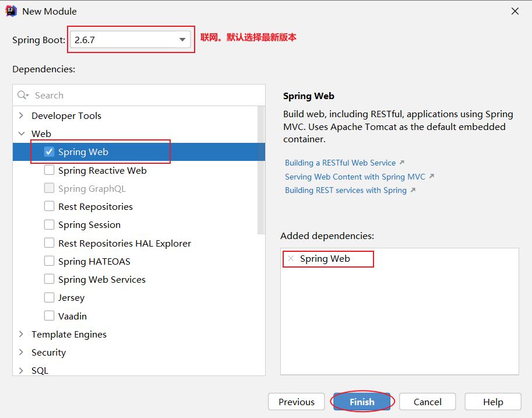Screen dimensions: 532x418
Task: Expand the Developer Tools category
Action: (22, 115)
